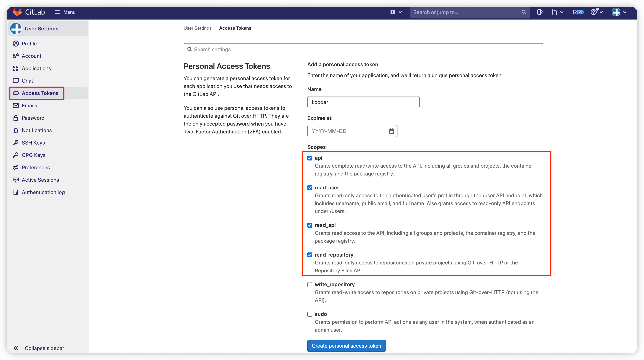The image size is (644, 360).
Task: Click the User Settings breadcrumb link
Action: tap(198, 28)
